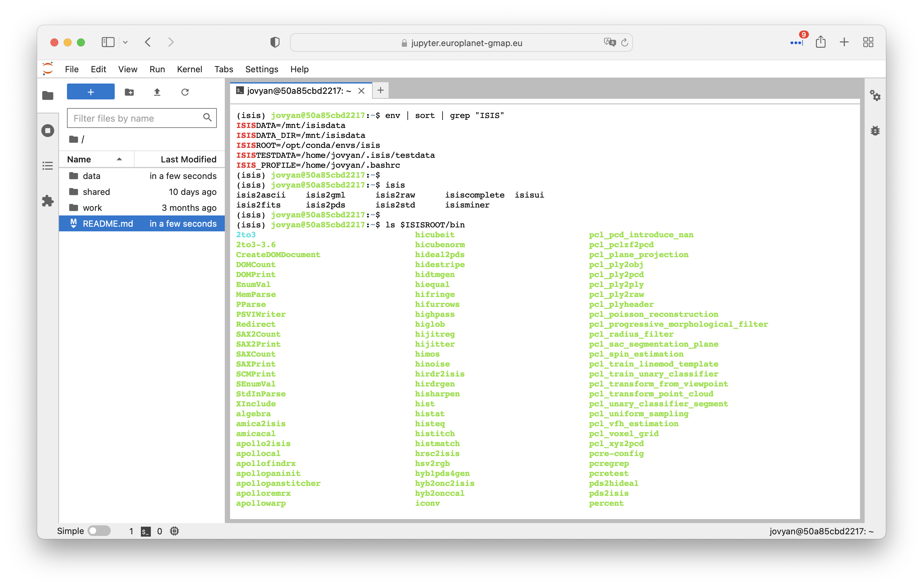Add a new tab next to terminal
This screenshot has width=923, height=588.
click(x=380, y=90)
